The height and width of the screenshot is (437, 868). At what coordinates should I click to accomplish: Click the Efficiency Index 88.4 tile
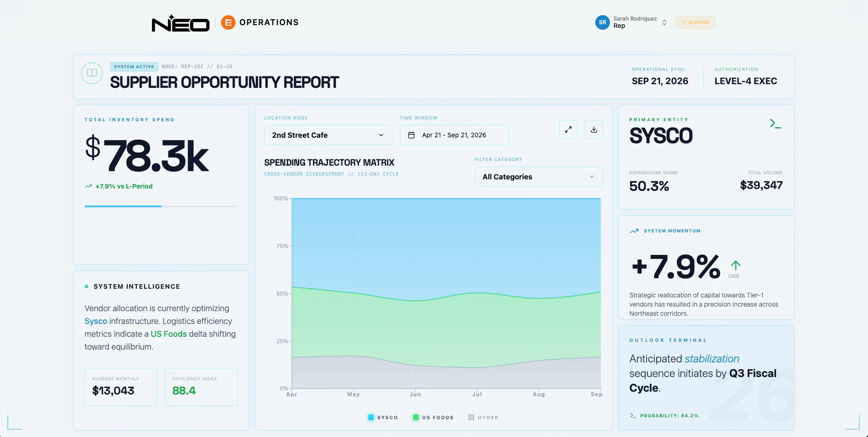(201, 387)
